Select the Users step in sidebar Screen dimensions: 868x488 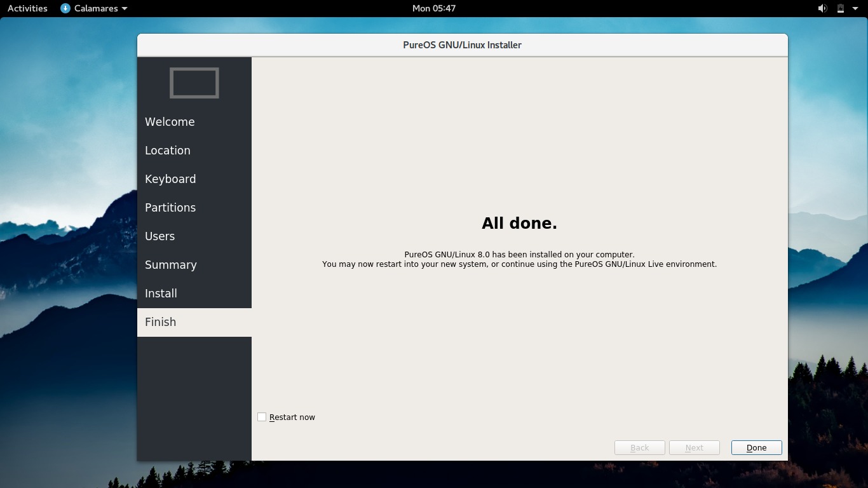point(159,236)
